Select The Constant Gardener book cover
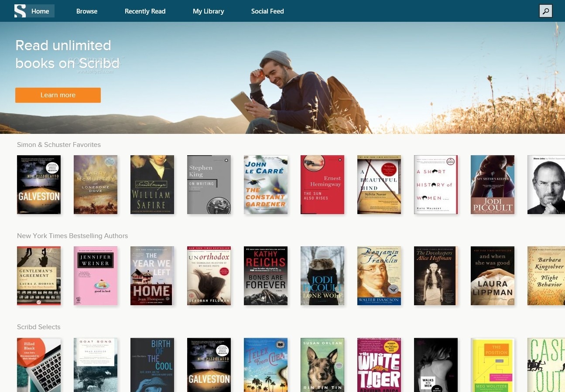 [266, 184]
